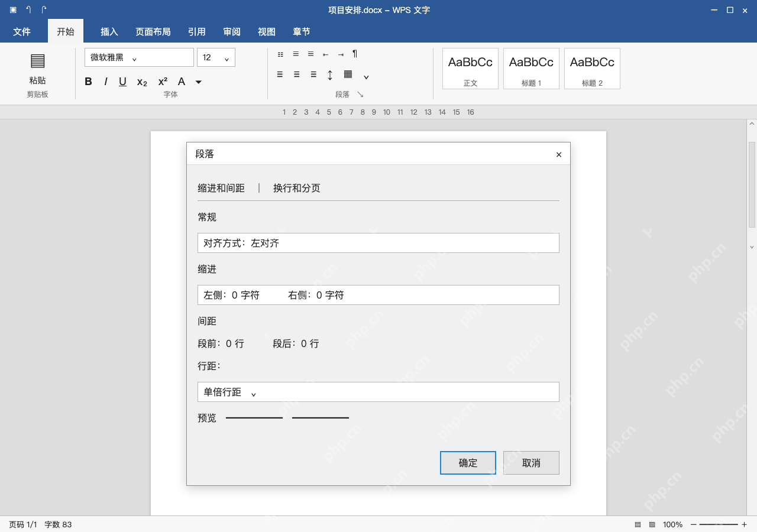Expand the chevron beside the grid icon
This screenshot has height=532, width=757.
tap(366, 77)
